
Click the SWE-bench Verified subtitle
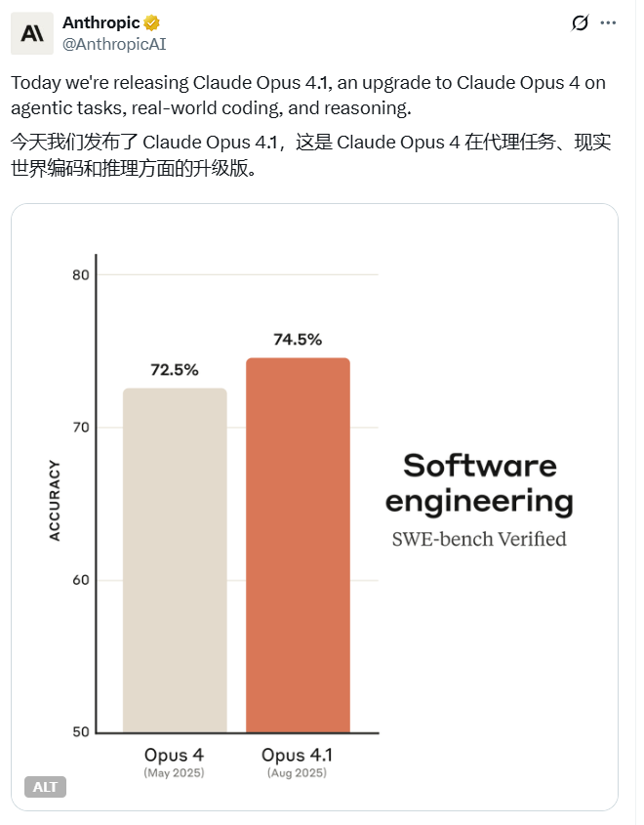tap(481, 538)
